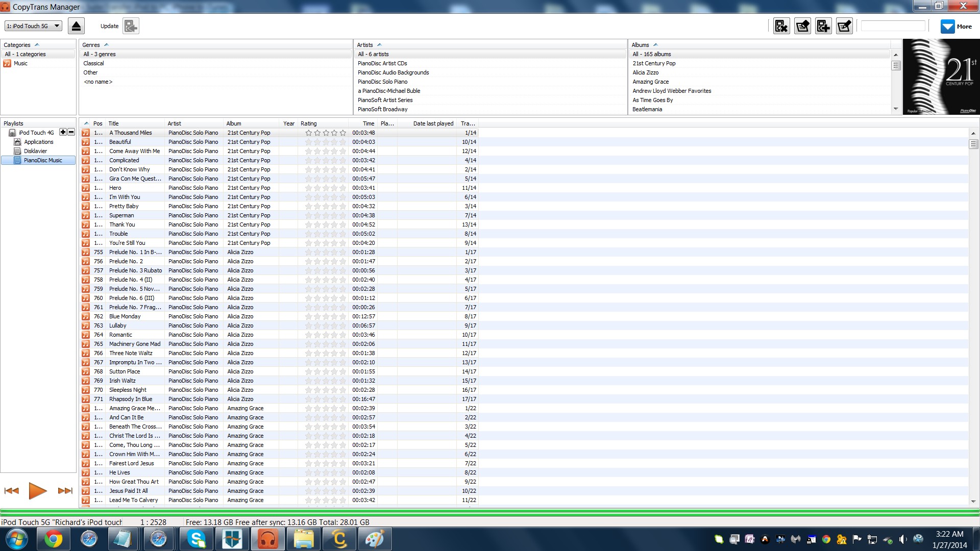
Task: Click the 21st Century Pop album artwork
Action: click(941, 77)
